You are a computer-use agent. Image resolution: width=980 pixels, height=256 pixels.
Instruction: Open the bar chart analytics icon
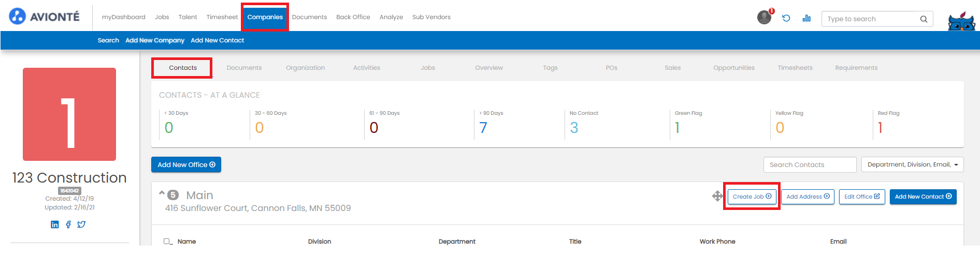806,18
